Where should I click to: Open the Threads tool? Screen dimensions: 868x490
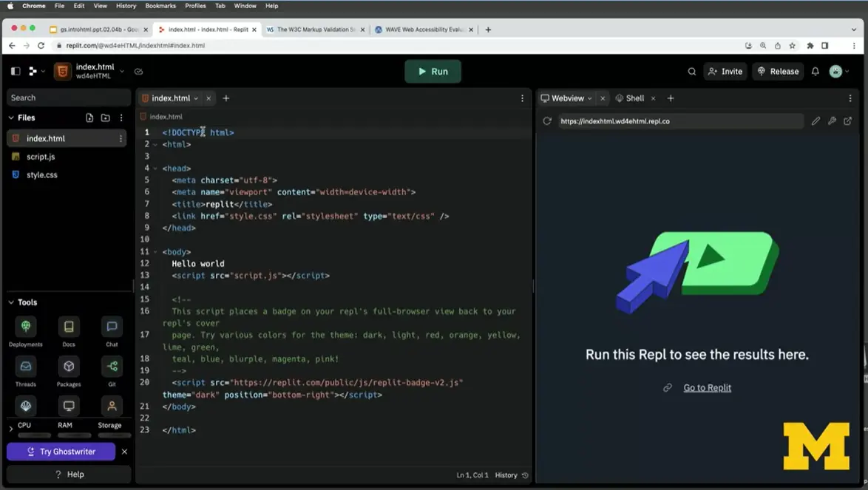click(26, 367)
